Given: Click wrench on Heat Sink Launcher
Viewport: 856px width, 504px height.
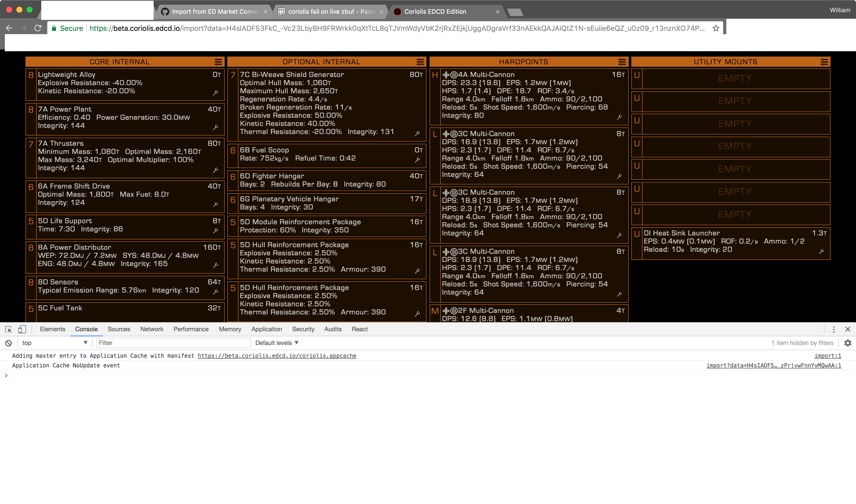Looking at the screenshot, I should click(x=821, y=251).
